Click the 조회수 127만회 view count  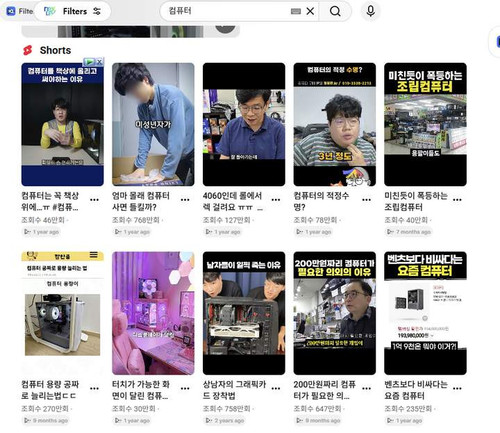click(227, 220)
